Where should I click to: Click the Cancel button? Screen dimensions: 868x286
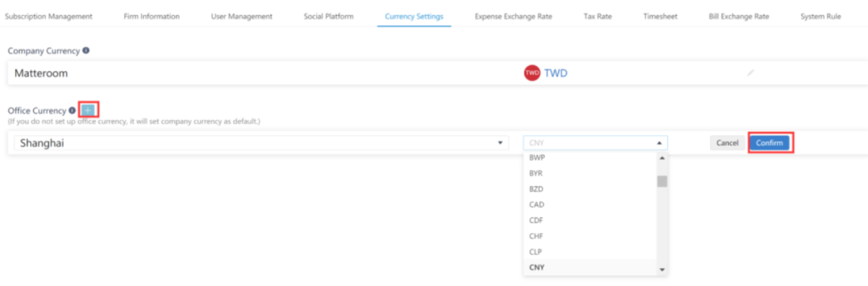[727, 143]
